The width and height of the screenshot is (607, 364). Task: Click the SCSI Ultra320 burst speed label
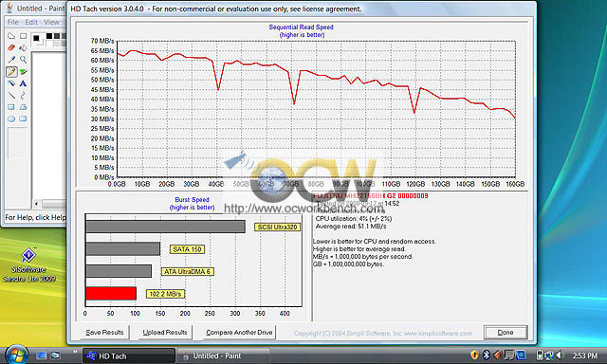[278, 227]
